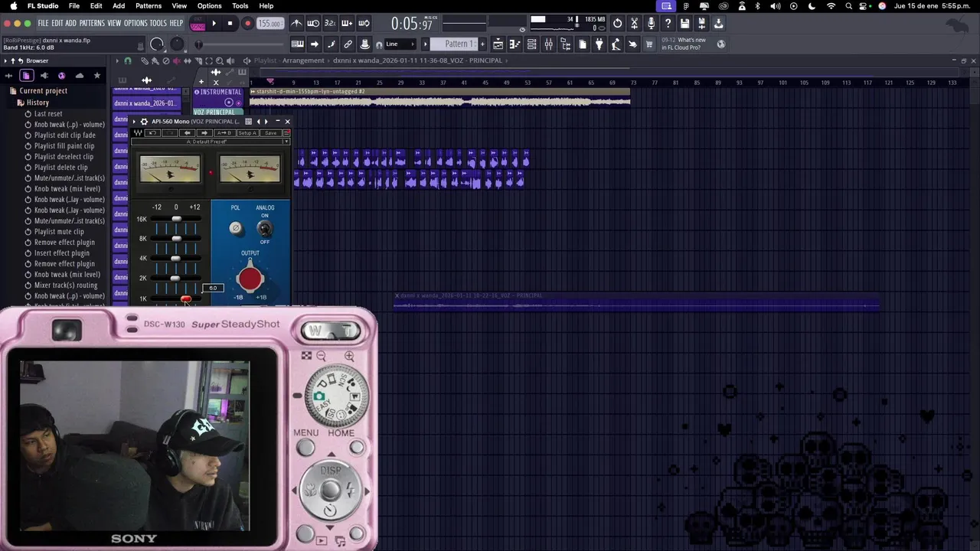Select browser cloud tab icon
Viewport: 980px width, 551px height.
click(x=79, y=76)
